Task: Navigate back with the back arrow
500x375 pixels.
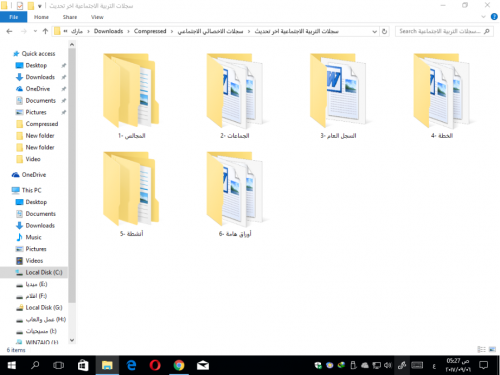Action: (x=9, y=31)
